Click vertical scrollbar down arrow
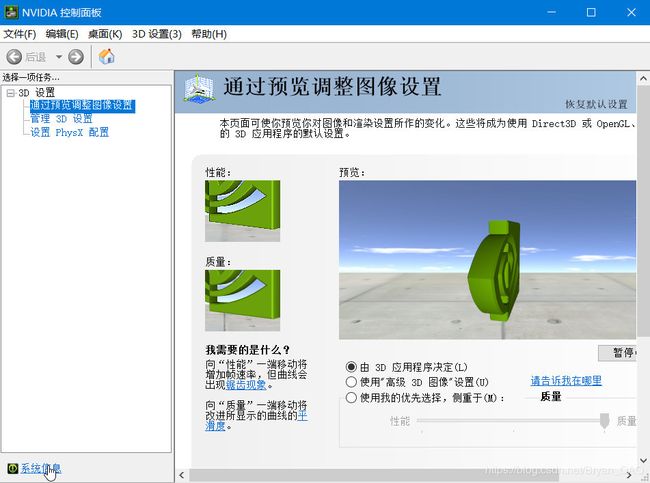 coord(643,461)
